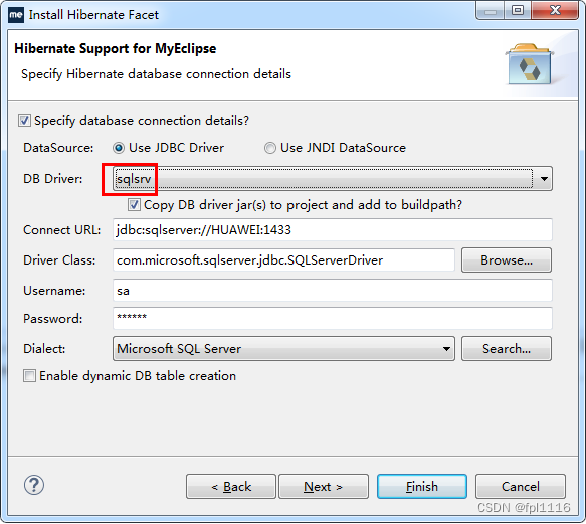Click the help question mark icon

tap(34, 485)
